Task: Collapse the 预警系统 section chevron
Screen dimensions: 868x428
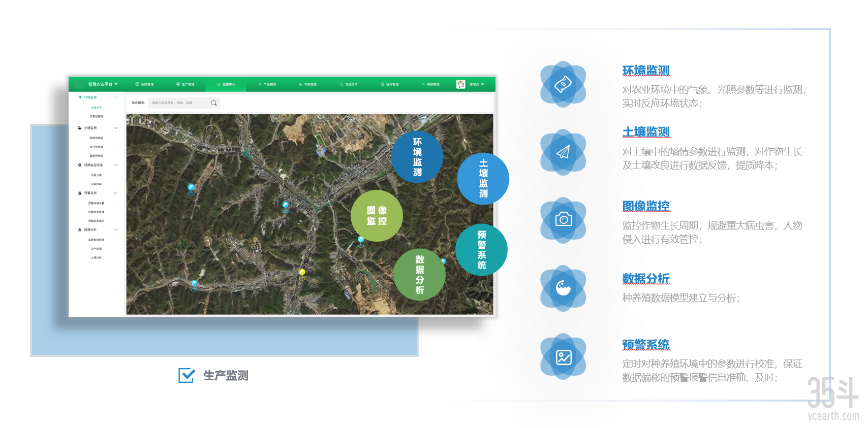Action: (116, 193)
